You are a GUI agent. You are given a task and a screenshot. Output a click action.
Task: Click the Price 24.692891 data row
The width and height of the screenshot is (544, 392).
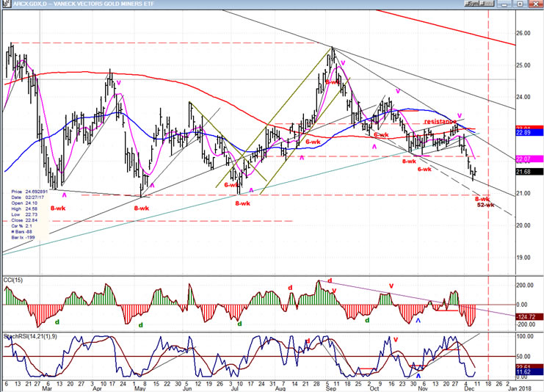(x=29, y=192)
